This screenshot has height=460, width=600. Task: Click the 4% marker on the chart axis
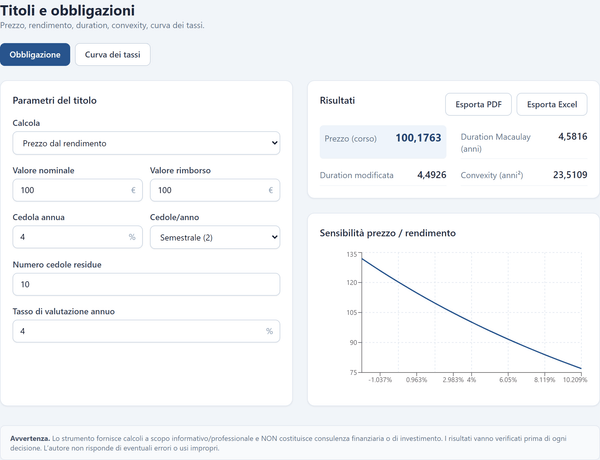[471, 380]
